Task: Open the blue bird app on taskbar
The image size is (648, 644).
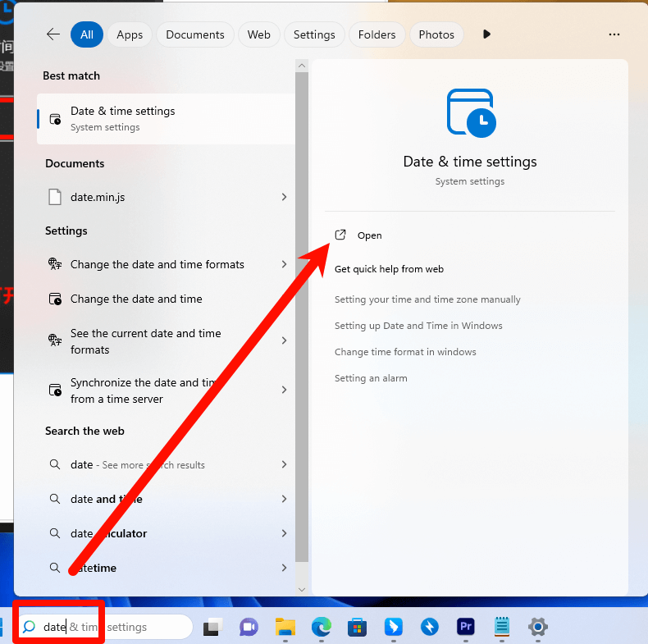Action: pos(394,627)
